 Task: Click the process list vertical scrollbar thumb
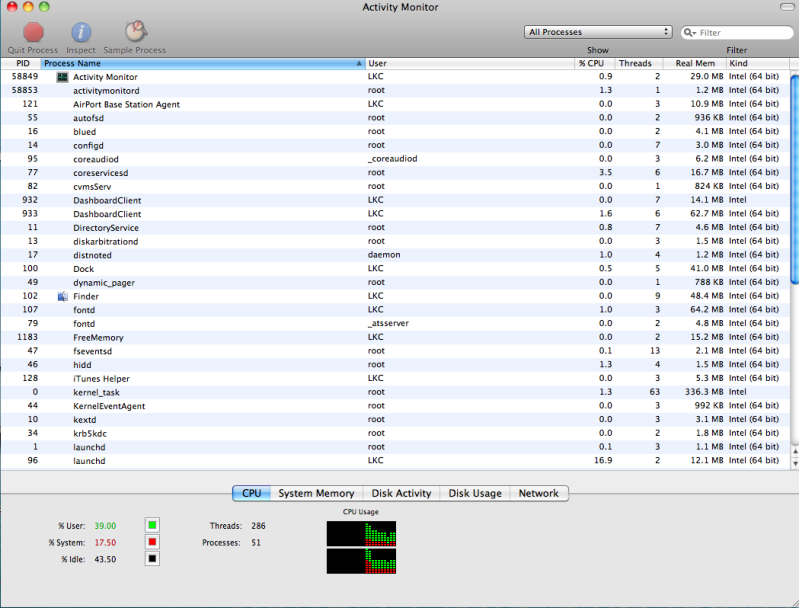coord(794,179)
